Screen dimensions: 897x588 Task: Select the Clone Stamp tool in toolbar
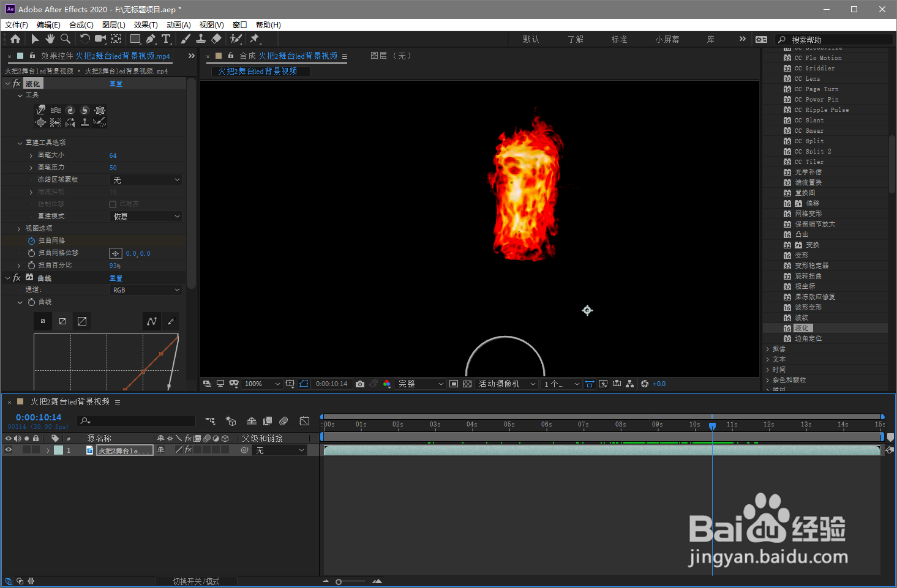click(x=200, y=39)
